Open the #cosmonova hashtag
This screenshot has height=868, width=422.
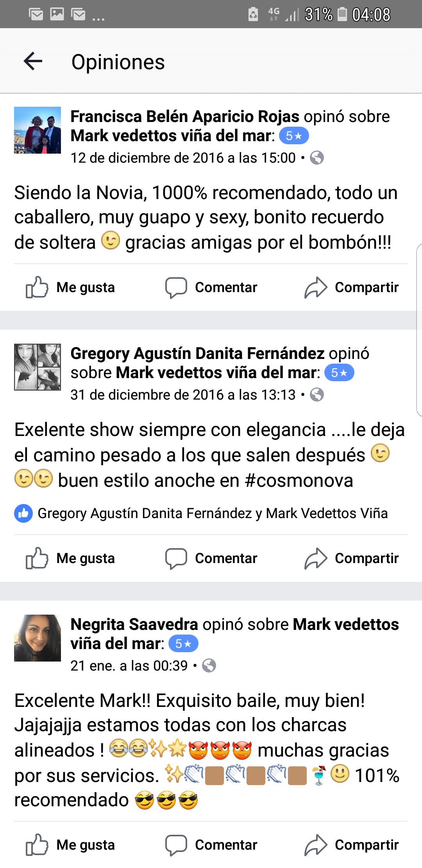tap(299, 481)
